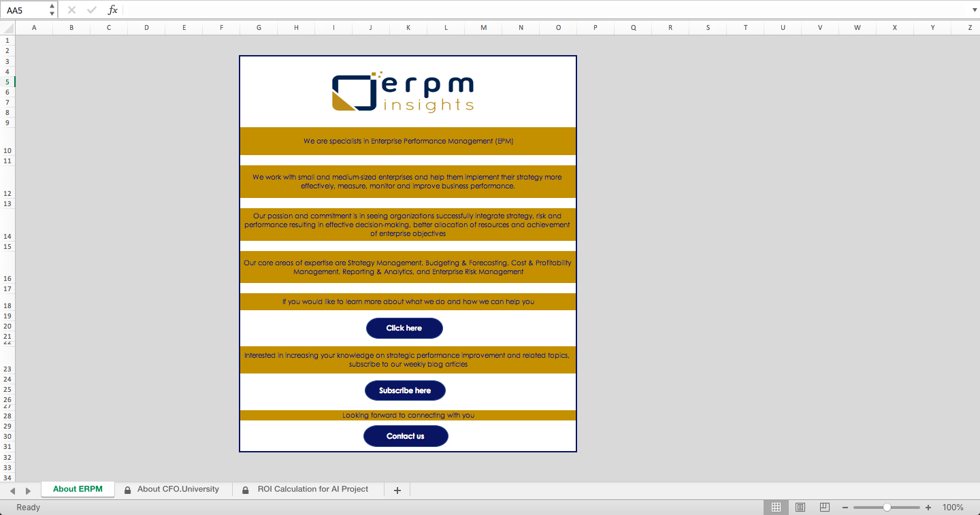Add a new sheet with the plus icon
Image resolution: width=980 pixels, height=515 pixels.
point(397,490)
